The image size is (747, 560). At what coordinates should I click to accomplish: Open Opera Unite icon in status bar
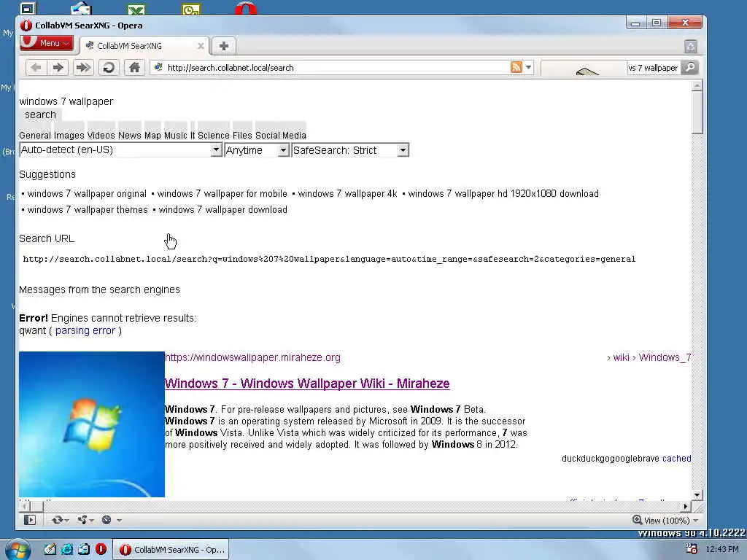82,520
